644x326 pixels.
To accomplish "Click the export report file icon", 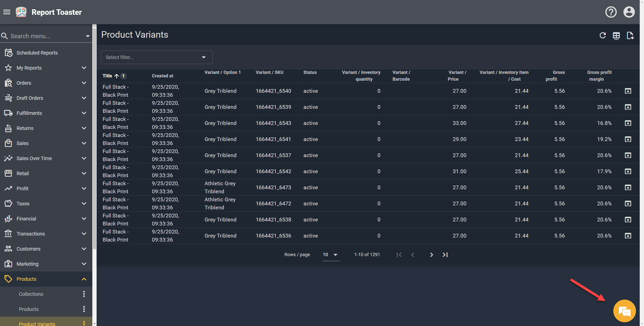I will 630,35.
